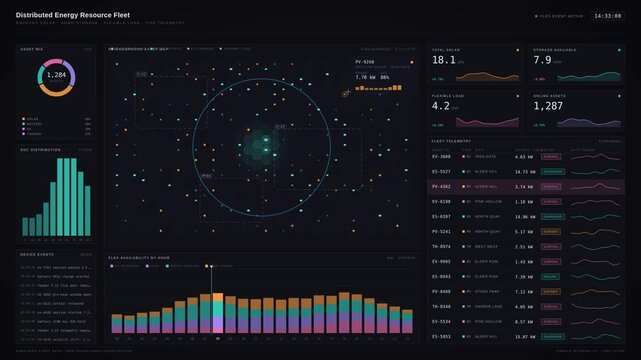Open the Storage Available 7.9 card
Image resolution: width=641 pixels, height=360 pixels.
click(x=576, y=64)
